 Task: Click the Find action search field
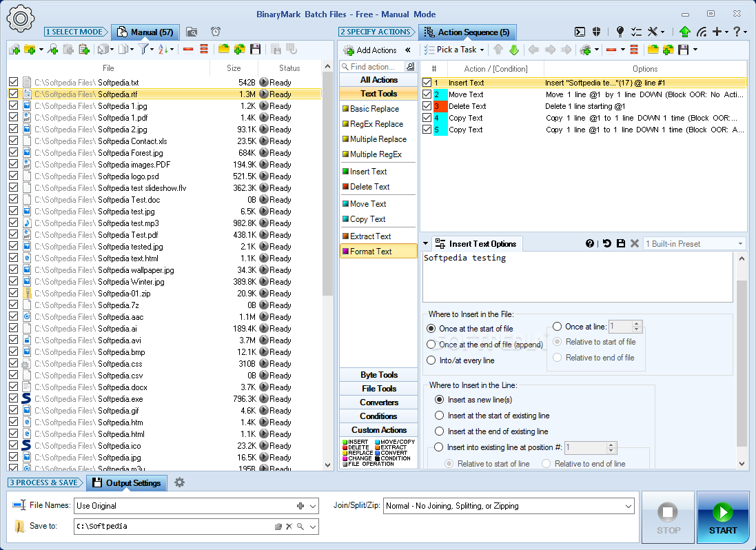(372, 67)
